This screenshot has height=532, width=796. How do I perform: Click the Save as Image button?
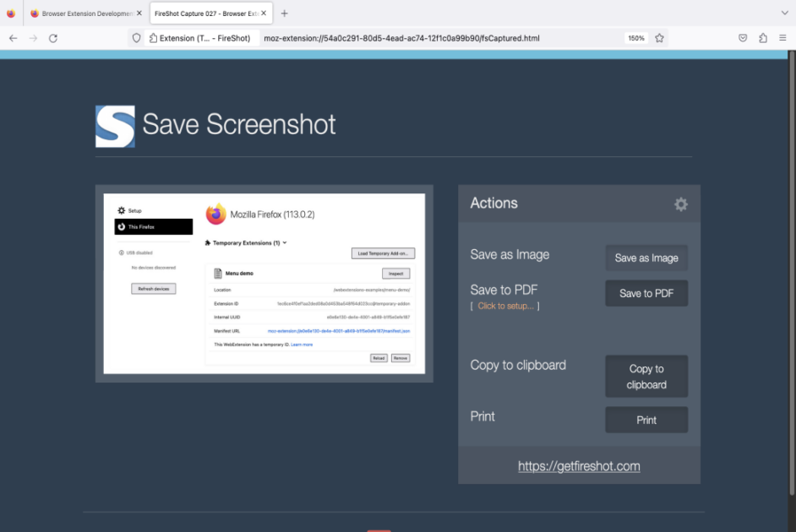pyautogui.click(x=646, y=258)
